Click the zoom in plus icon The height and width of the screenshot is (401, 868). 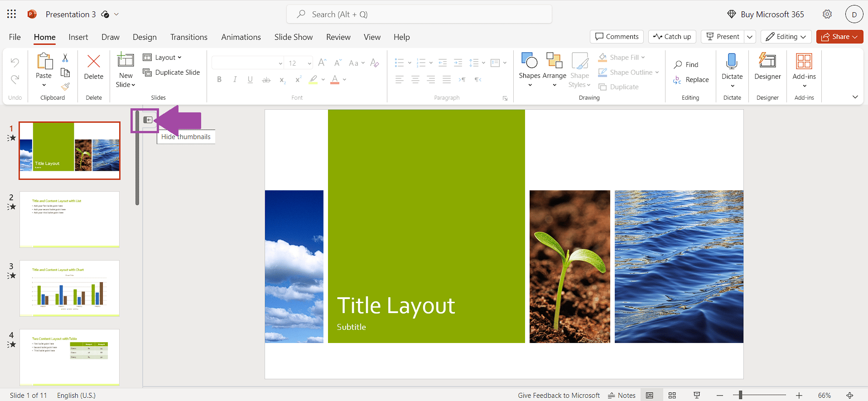pos(799,396)
